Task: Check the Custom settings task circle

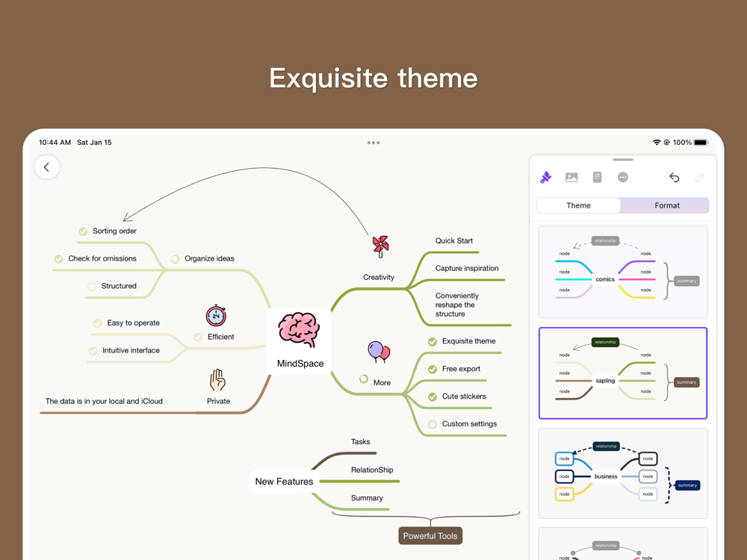Action: 433,424
